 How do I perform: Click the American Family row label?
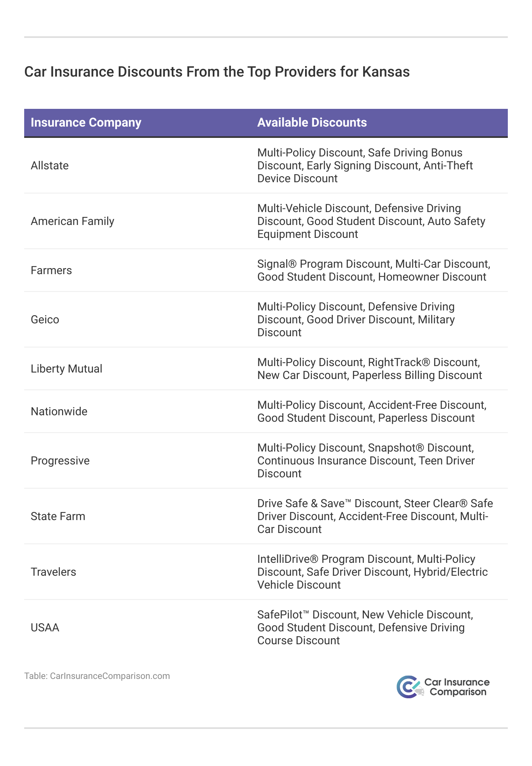(x=73, y=221)
